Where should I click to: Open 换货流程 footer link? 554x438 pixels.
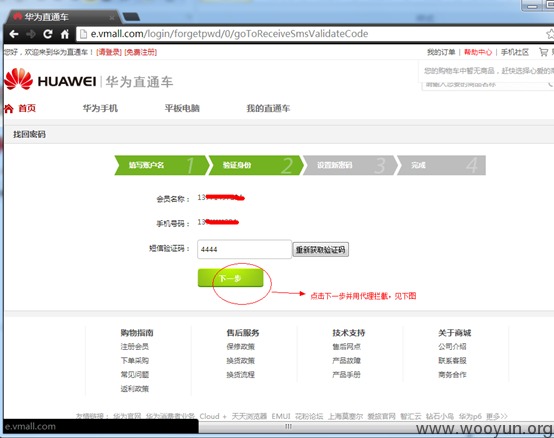tap(241, 375)
